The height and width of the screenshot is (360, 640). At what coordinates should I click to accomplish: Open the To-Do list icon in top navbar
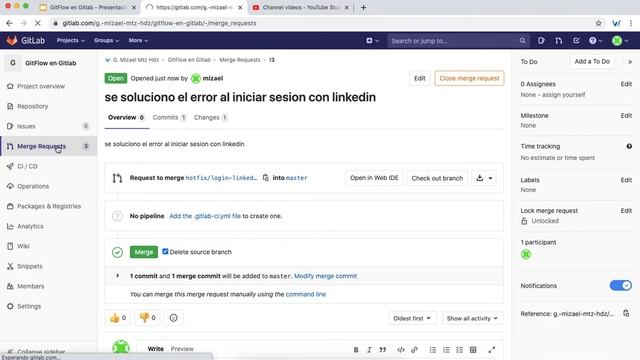(576, 40)
